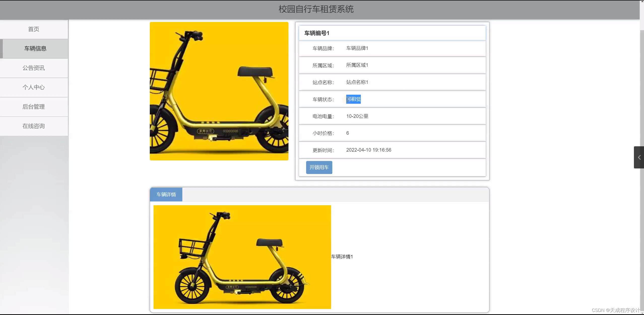Click the 车辆状态: label
The width and height of the screenshot is (644, 315).
coord(323,99)
